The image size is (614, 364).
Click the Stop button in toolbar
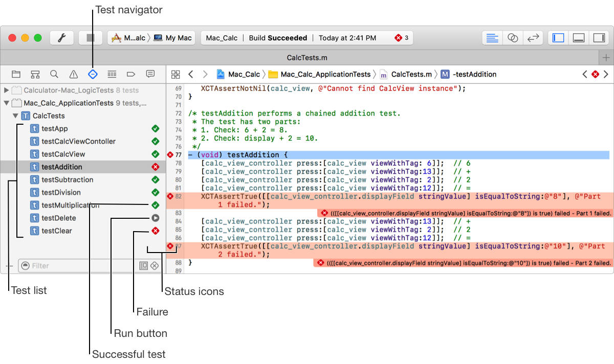tap(91, 38)
